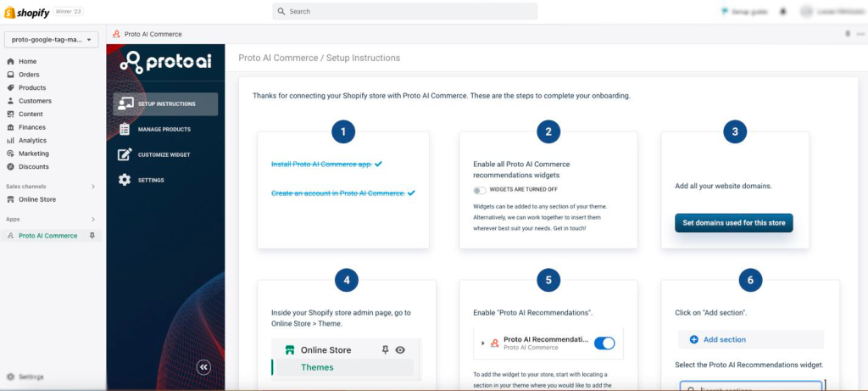Open Manage Products in Proto AI menu
The height and width of the screenshot is (391, 868).
(x=165, y=129)
